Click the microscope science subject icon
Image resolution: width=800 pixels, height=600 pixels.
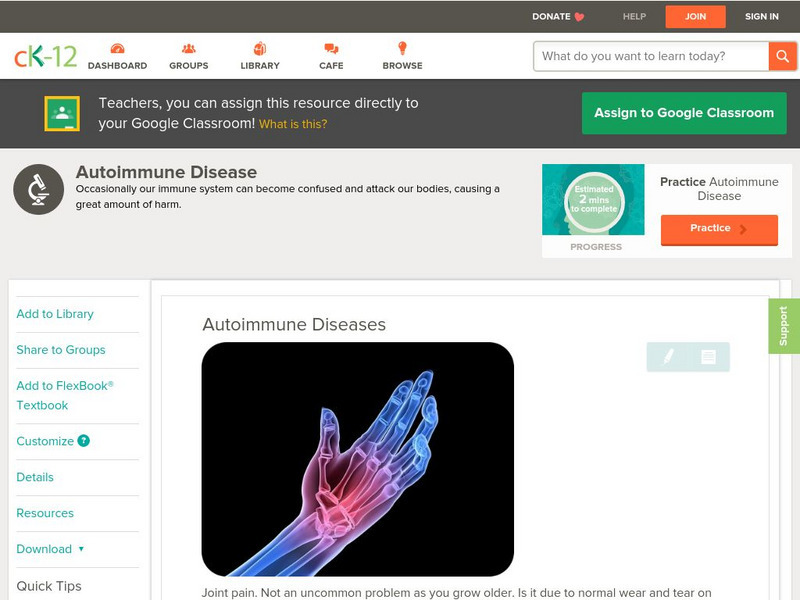tap(38, 189)
